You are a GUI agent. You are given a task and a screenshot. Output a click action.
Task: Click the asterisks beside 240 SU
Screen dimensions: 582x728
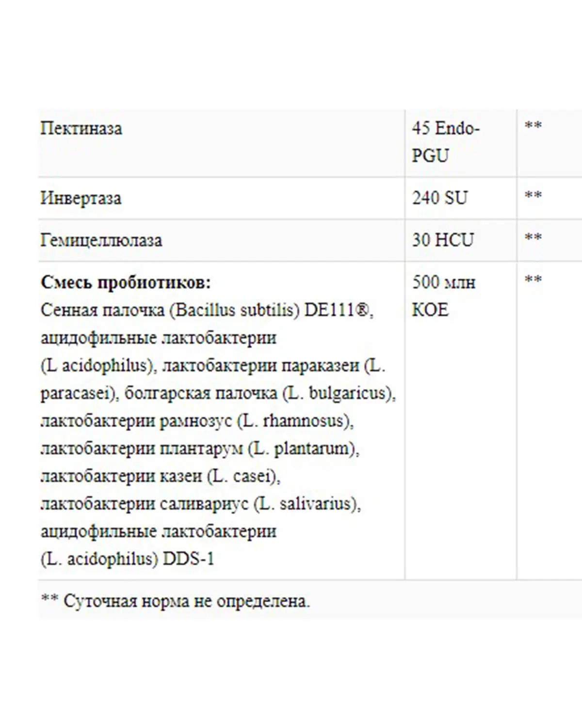click(x=533, y=196)
